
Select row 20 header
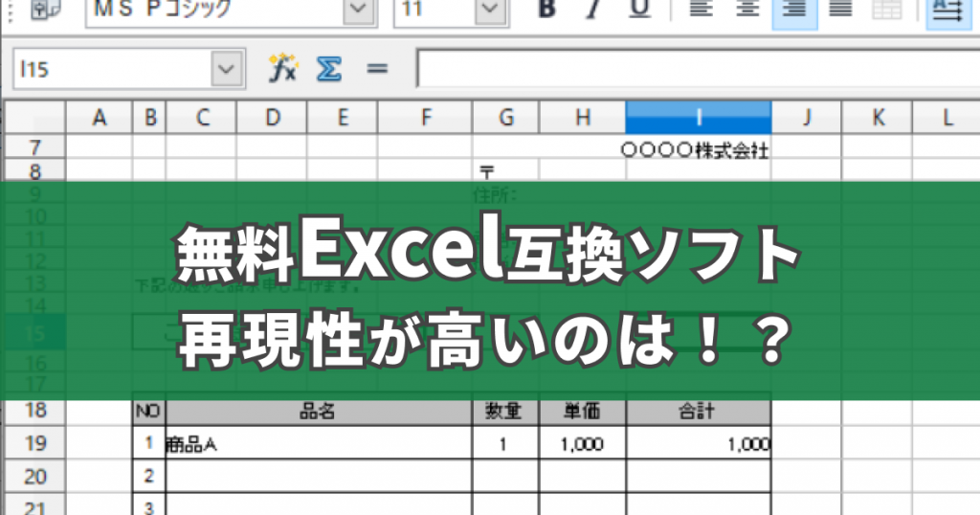click(35, 477)
